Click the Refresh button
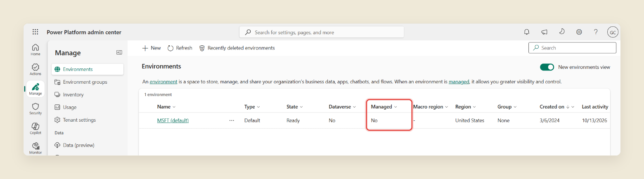 click(x=180, y=48)
